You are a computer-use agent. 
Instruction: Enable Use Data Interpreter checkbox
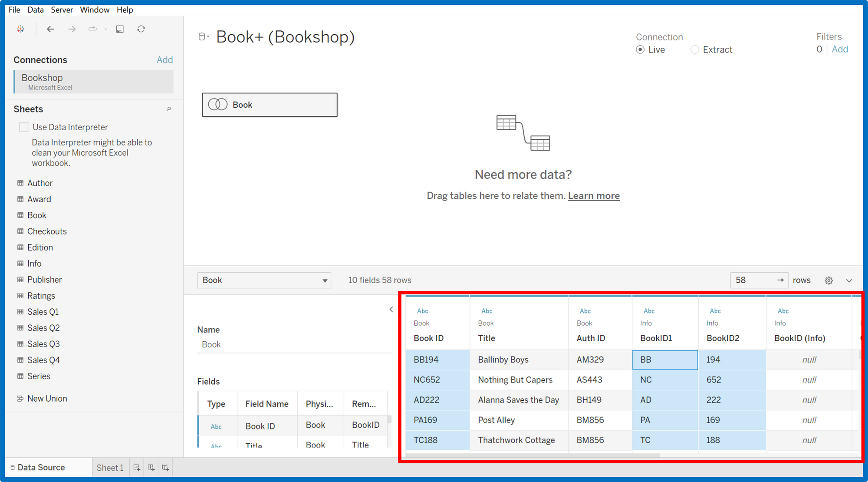[x=24, y=127]
